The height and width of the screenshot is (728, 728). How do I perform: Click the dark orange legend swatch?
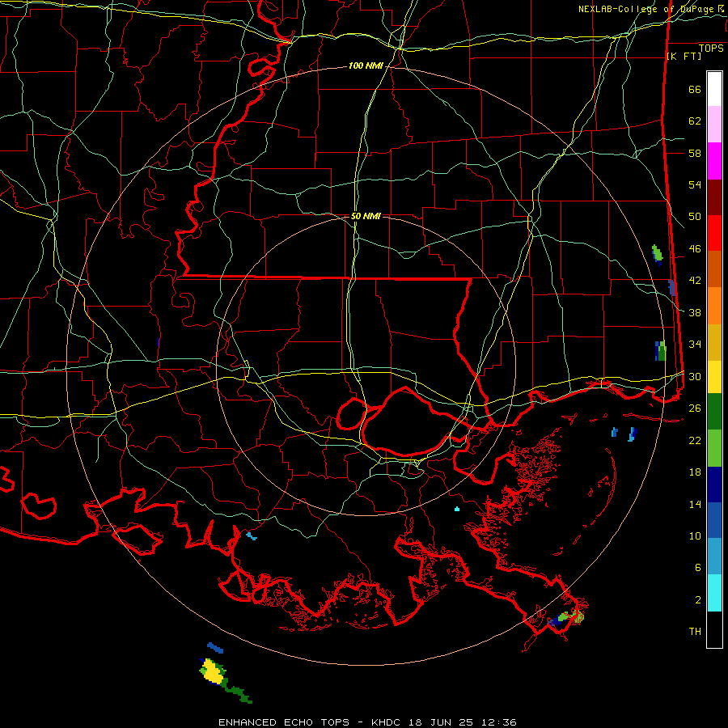tap(714, 269)
